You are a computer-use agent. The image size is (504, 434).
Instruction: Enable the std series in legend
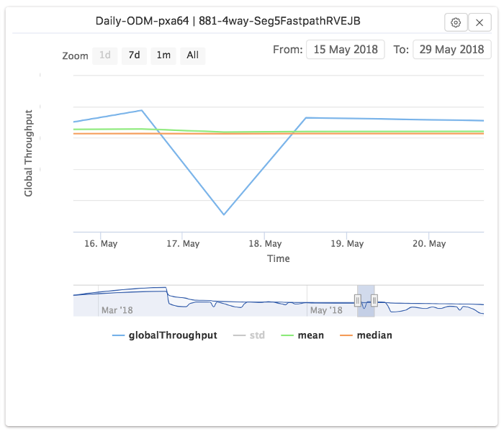(249, 335)
